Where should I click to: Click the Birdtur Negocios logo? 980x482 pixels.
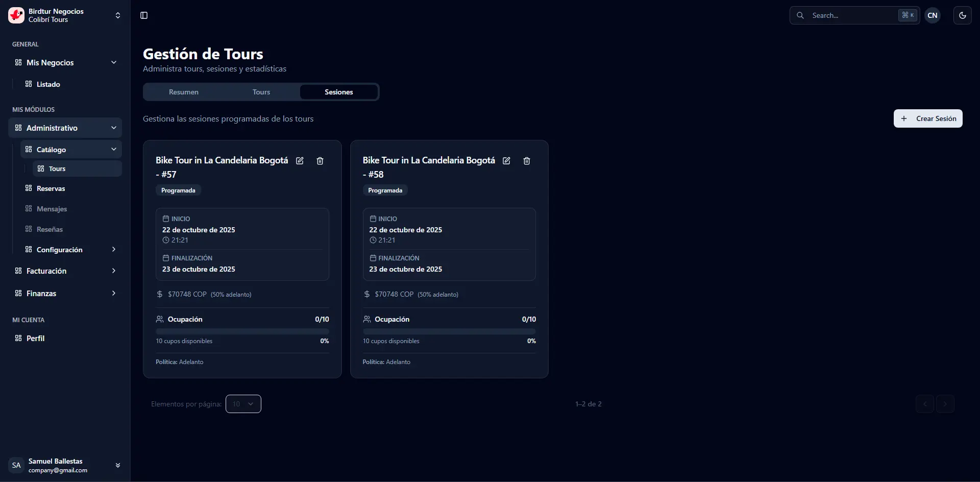click(16, 15)
